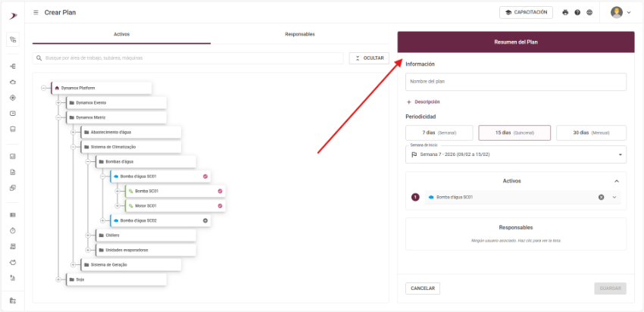Image resolution: width=644 pixels, height=312 pixels.
Task: Open the help question mark icon
Action: [x=577, y=12]
